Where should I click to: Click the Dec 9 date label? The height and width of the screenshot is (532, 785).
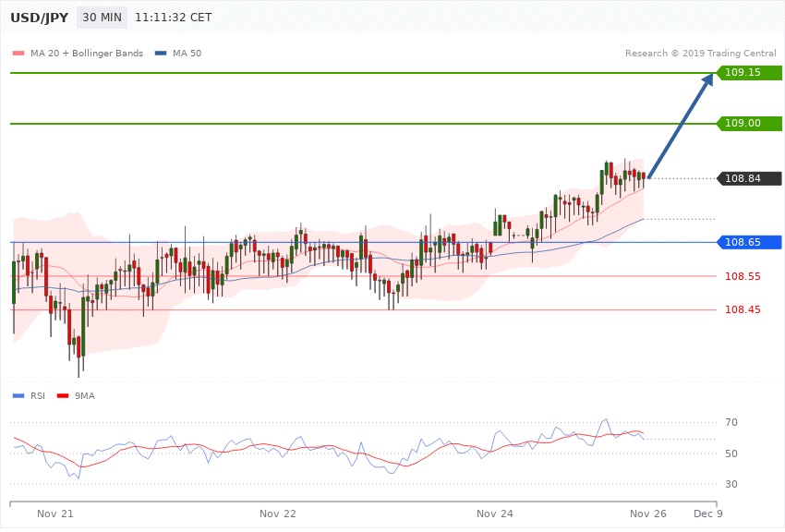[706, 512]
